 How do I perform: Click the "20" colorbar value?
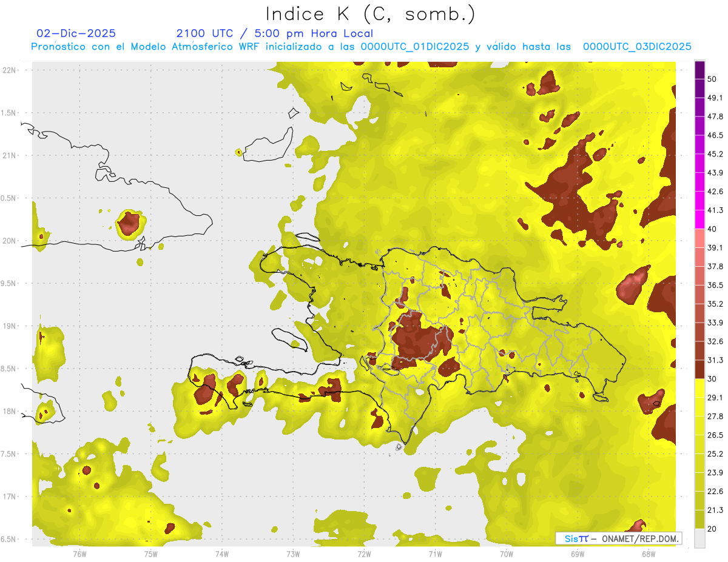pyautogui.click(x=713, y=529)
